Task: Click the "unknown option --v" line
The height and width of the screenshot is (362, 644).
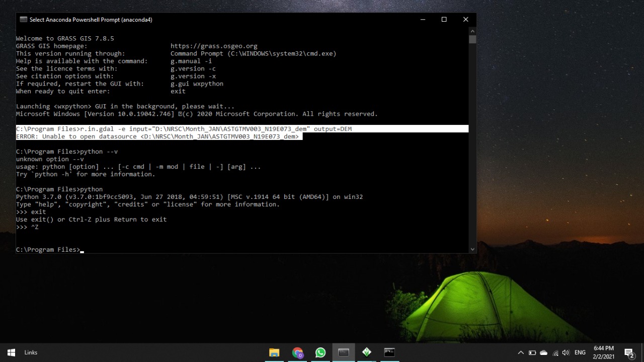Action: [50, 159]
